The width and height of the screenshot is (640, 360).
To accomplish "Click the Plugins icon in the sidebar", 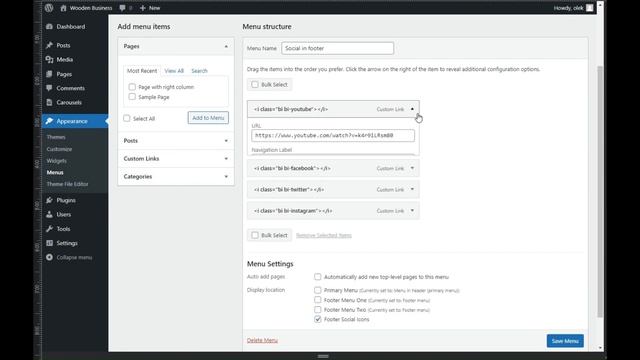I will click(x=49, y=200).
